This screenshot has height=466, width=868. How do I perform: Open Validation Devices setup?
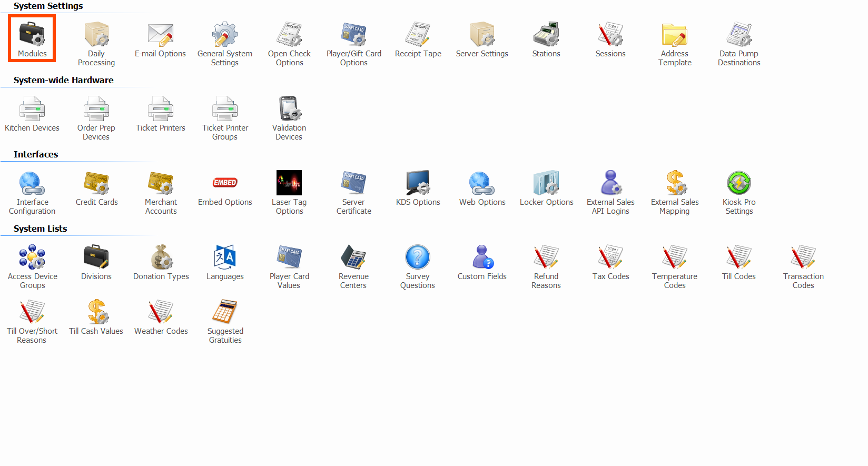coord(289,109)
